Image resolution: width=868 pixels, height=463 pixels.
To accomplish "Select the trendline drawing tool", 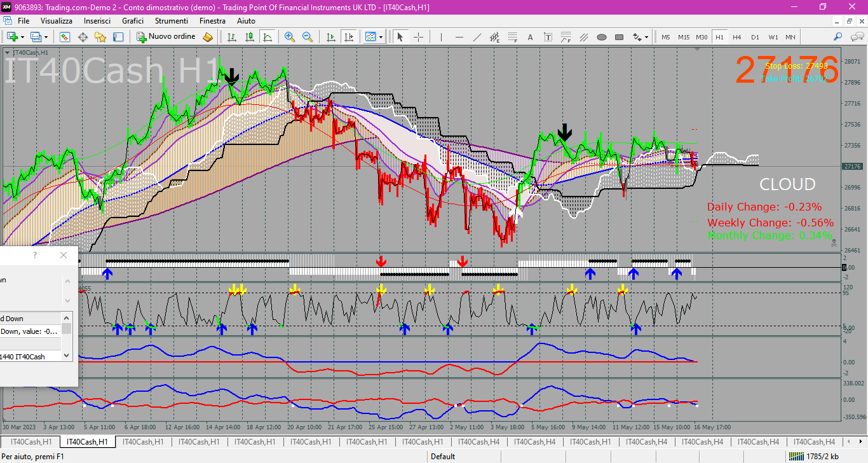I will click(x=477, y=37).
